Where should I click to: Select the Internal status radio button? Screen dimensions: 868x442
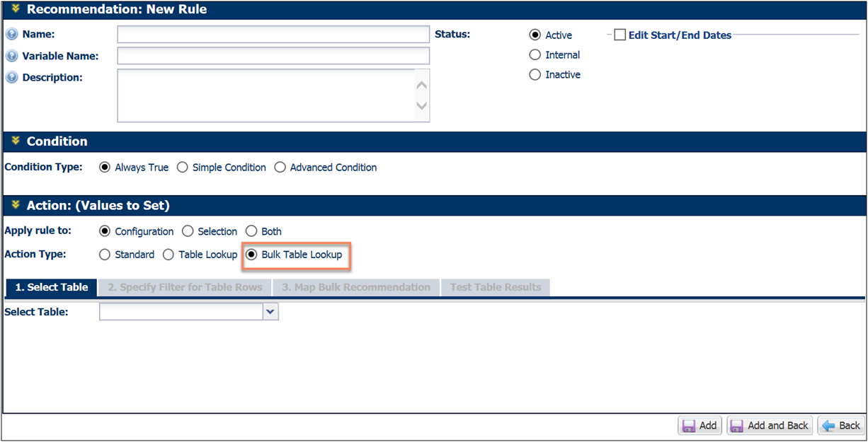click(535, 54)
